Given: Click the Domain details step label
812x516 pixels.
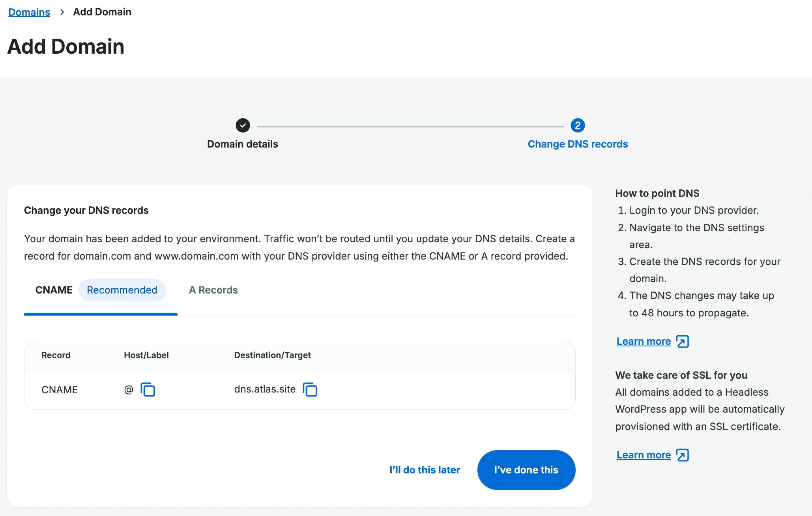Looking at the screenshot, I should tap(242, 144).
